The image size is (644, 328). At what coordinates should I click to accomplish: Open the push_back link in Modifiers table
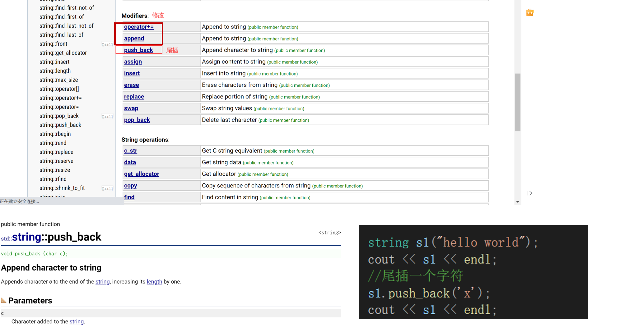tap(138, 50)
